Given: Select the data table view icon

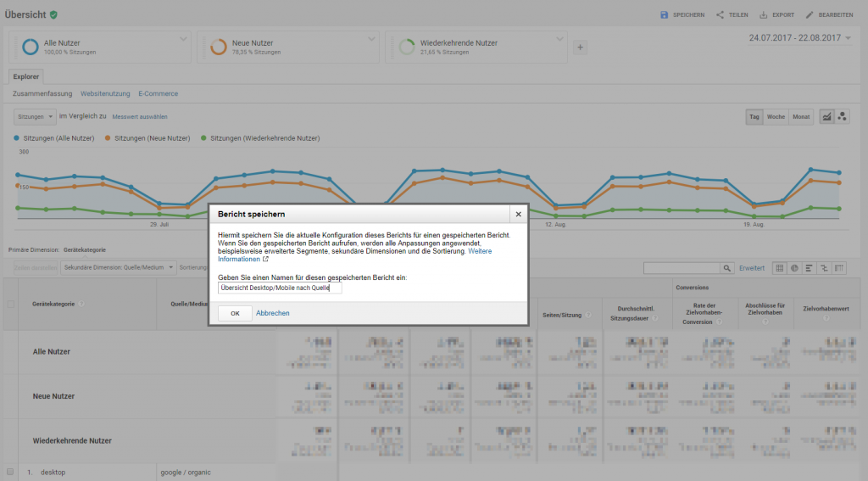Looking at the screenshot, I should click(x=780, y=268).
